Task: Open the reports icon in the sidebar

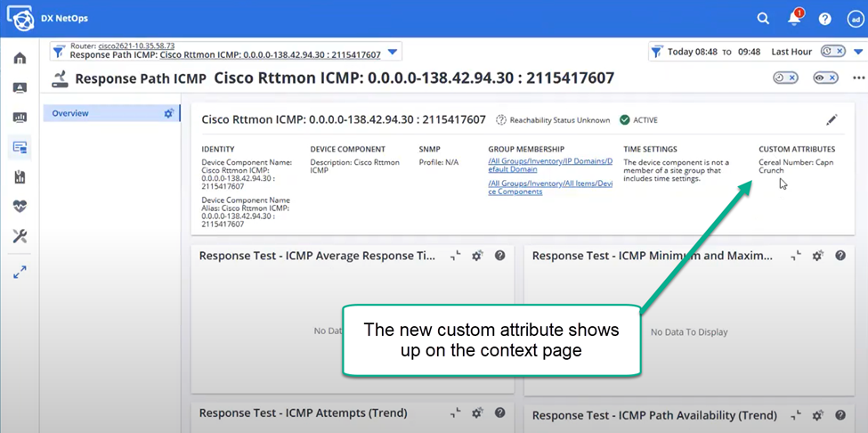Action: (20, 177)
